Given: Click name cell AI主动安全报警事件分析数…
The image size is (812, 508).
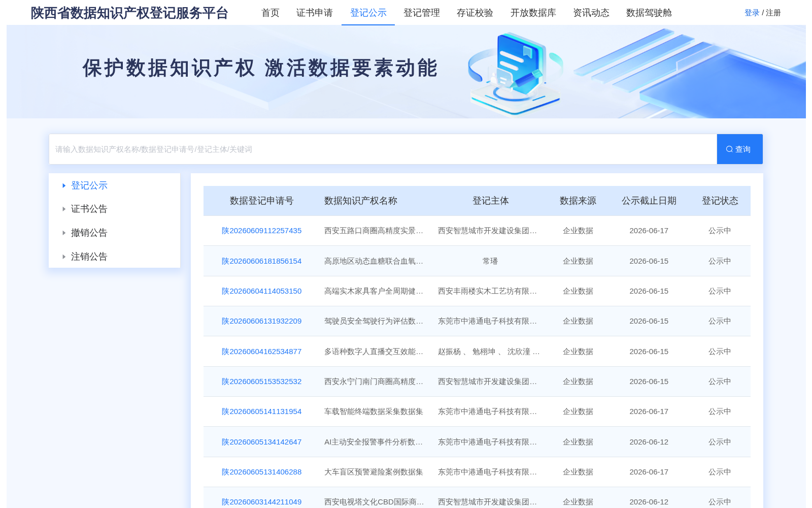Looking at the screenshot, I should pos(374,442).
